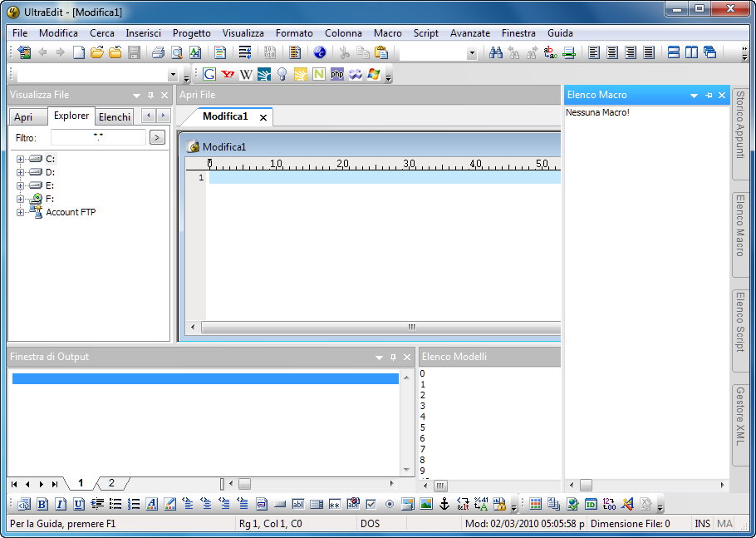Click the Paste clipboard icon

coord(380,52)
